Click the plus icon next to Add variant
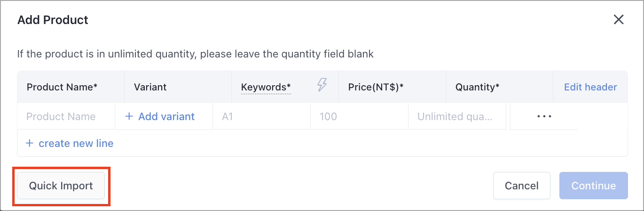This screenshot has height=211, width=644. [129, 116]
